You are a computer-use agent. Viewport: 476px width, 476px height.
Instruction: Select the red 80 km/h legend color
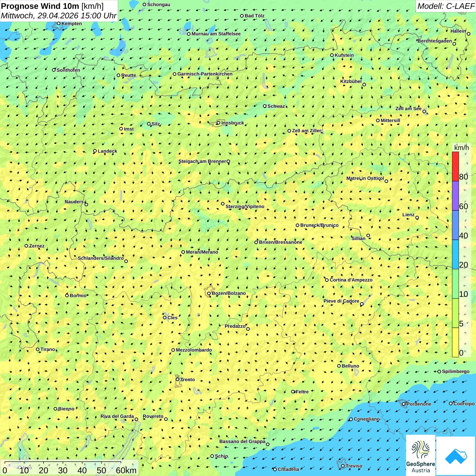tap(455, 166)
